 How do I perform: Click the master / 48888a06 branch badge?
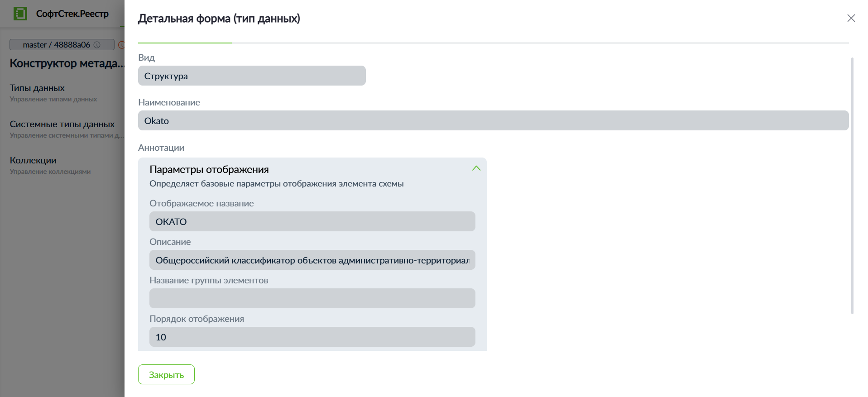pyautogui.click(x=62, y=45)
